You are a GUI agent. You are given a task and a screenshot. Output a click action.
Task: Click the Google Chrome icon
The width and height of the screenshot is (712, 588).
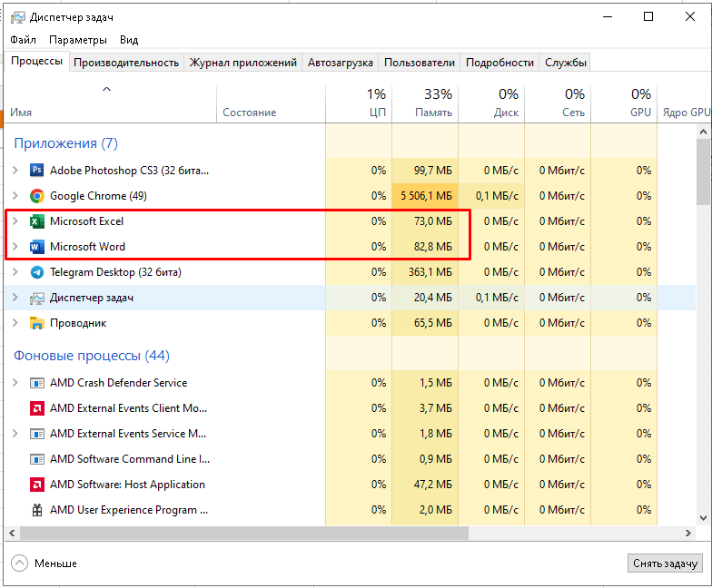[36, 196]
